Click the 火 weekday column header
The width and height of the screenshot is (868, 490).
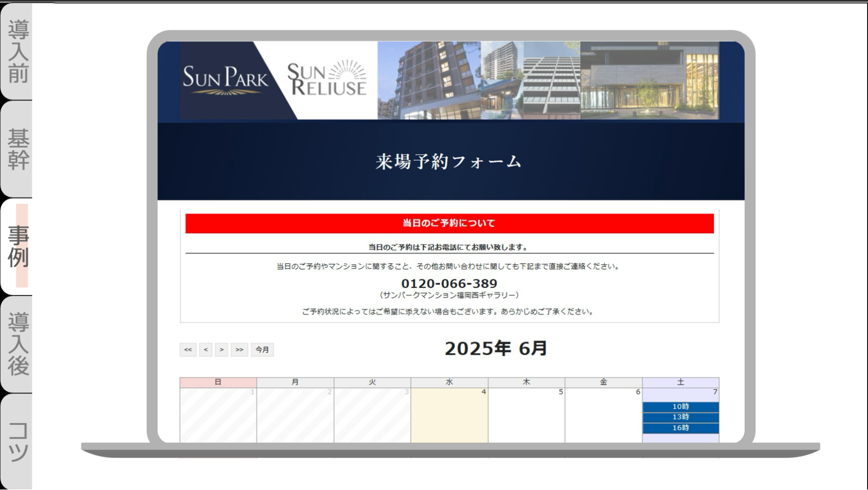click(372, 382)
